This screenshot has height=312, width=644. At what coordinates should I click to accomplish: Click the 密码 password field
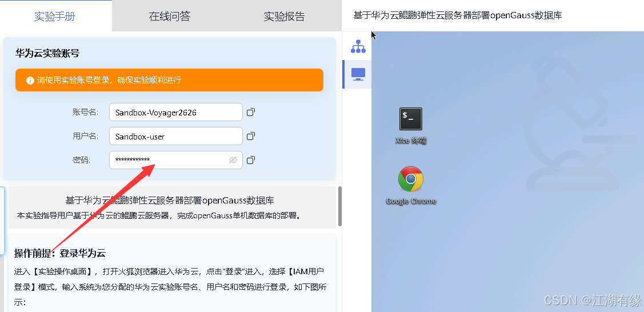[176, 160]
